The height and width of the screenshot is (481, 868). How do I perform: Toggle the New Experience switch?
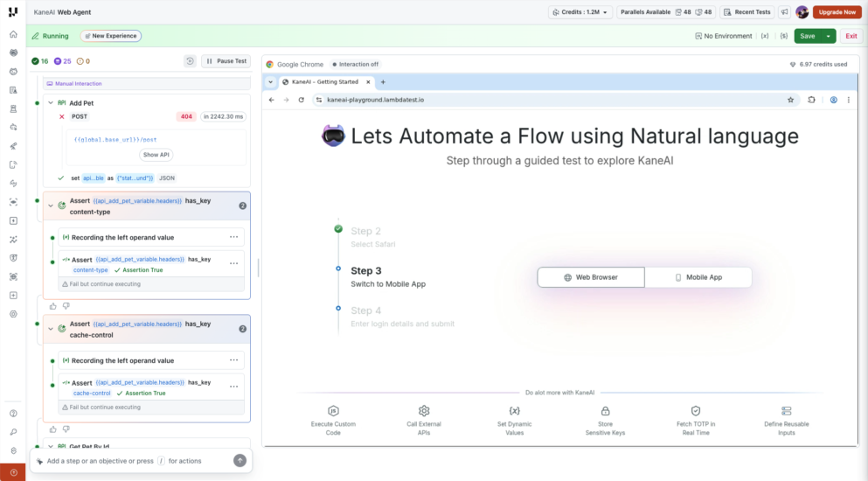111,36
